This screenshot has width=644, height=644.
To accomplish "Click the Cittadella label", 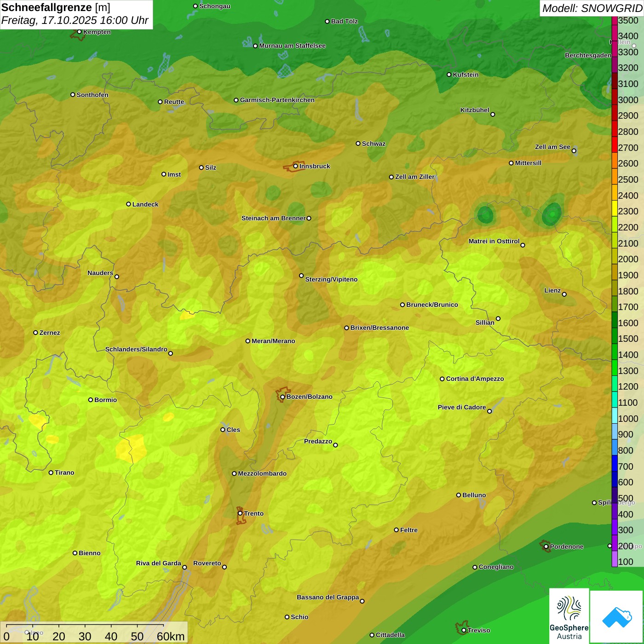I will (390, 635).
